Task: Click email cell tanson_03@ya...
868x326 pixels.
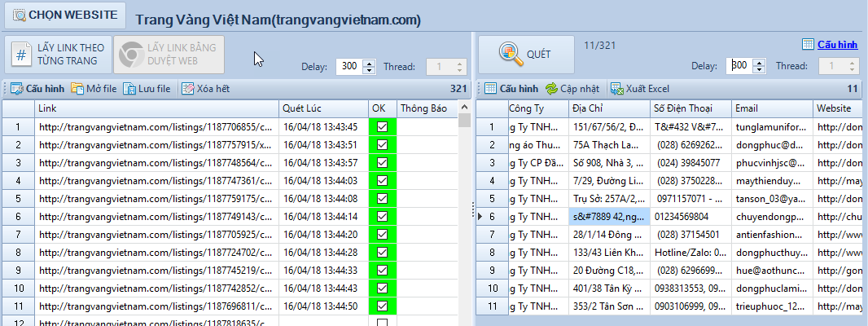Action: (772, 199)
